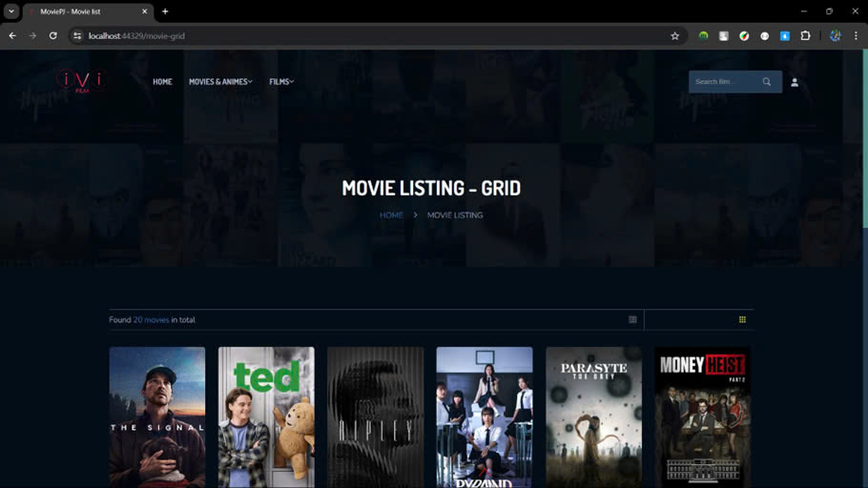Open the Pyramid Game poster

(x=485, y=417)
